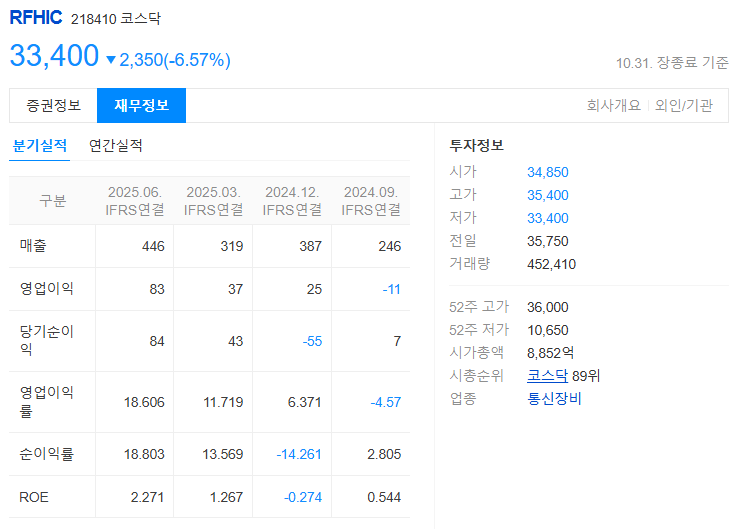This screenshot has height=529, width=748.
Task: Click the 매출 value 446
Action: tap(153, 246)
